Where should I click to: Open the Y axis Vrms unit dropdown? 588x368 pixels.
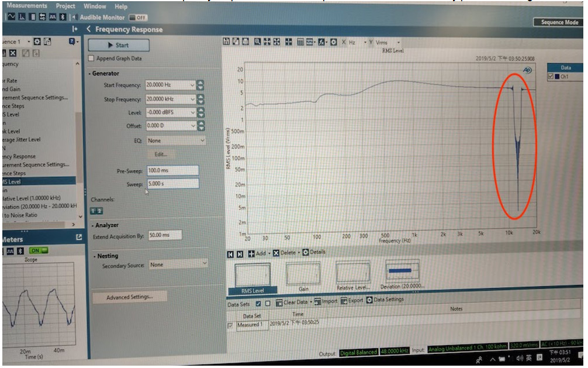(x=398, y=43)
